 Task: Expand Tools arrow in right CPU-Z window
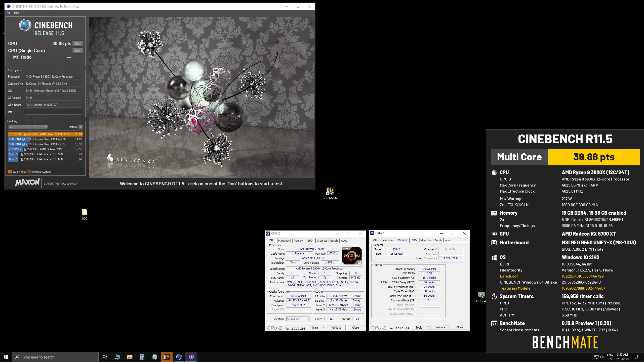coord(428,327)
